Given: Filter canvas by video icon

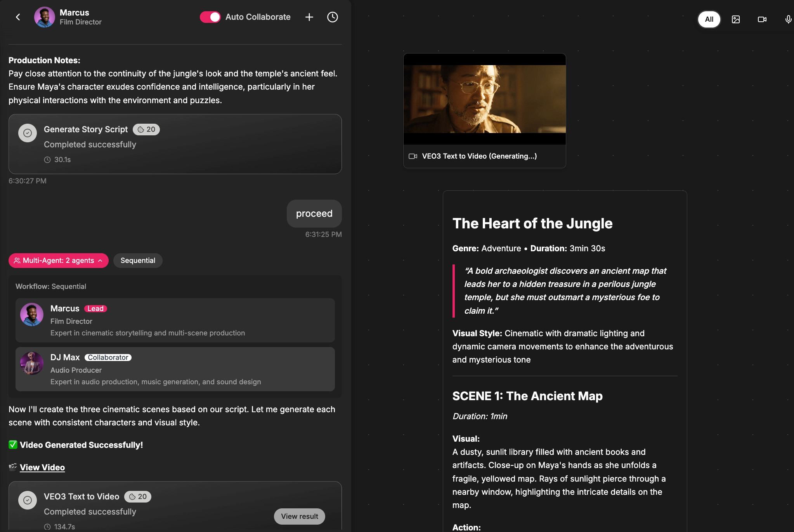Looking at the screenshot, I should click(x=762, y=19).
